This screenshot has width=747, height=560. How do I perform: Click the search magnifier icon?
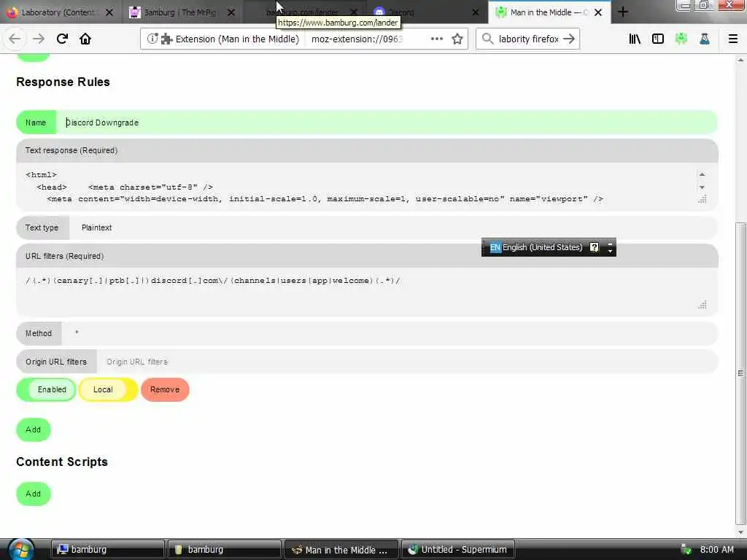click(x=487, y=39)
